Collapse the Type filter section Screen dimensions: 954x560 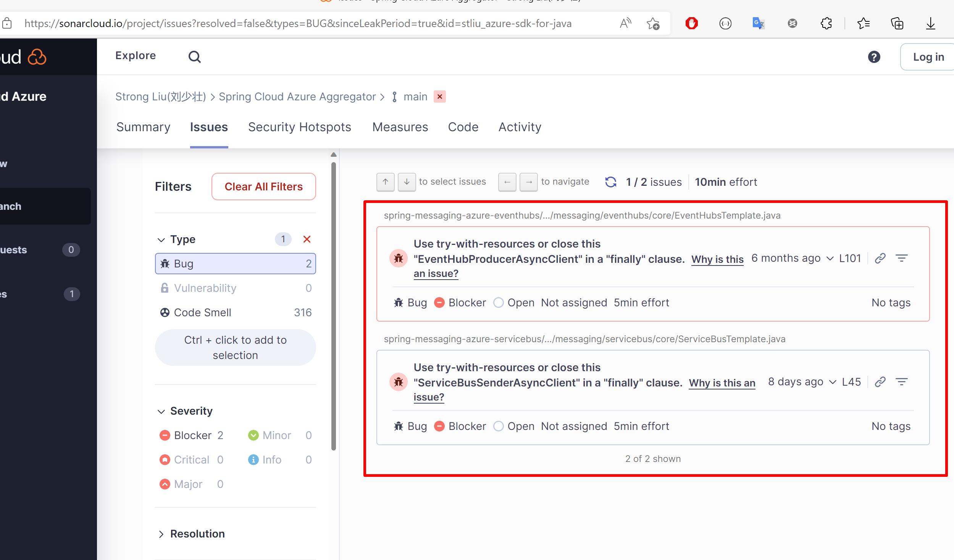pyautogui.click(x=161, y=240)
